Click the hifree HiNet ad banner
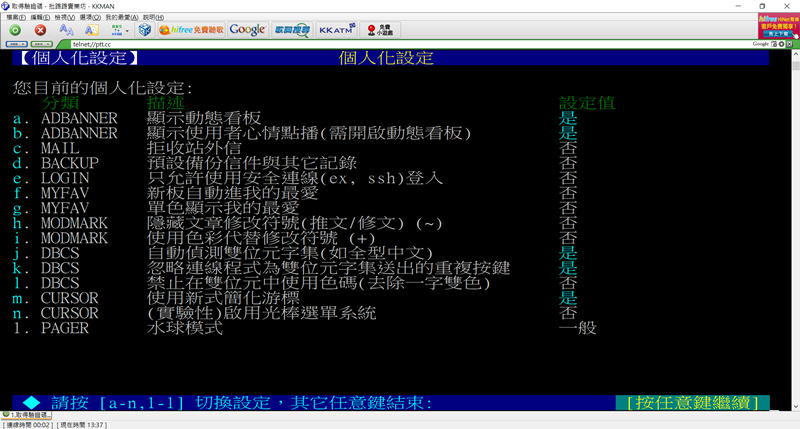Image resolution: width=800 pixels, height=429 pixels. 779,27
